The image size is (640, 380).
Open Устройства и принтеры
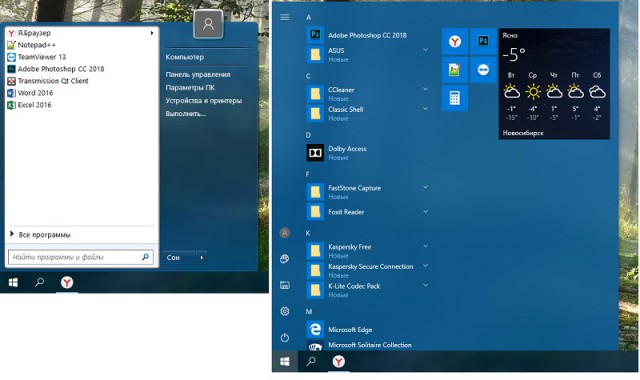[x=203, y=100]
